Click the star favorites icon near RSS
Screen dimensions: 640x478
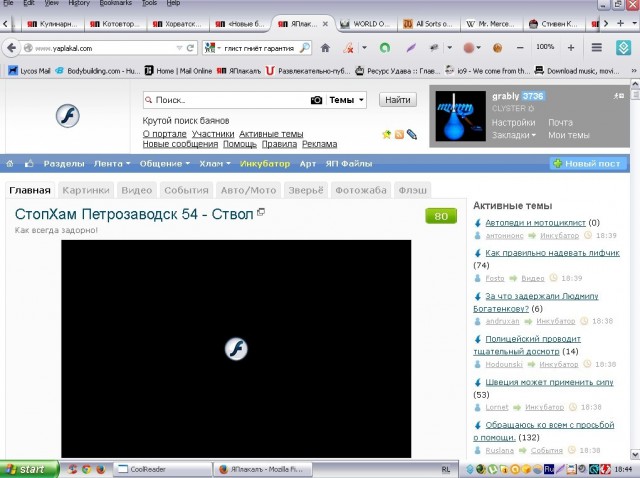[387, 134]
